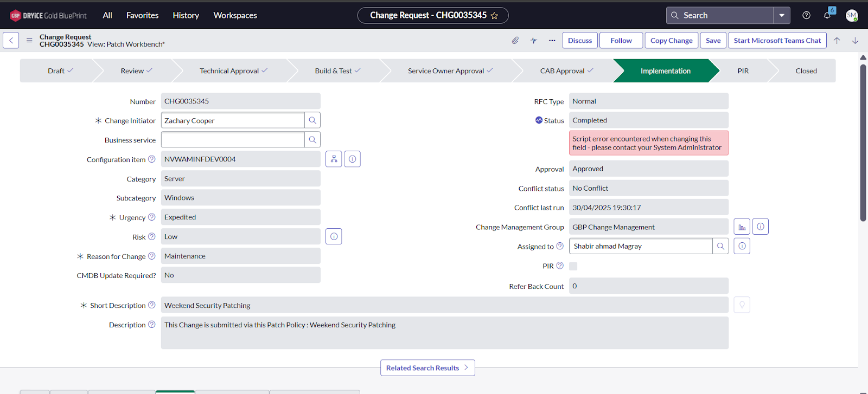
Task: Click the vertical page scrollbar
Action: pos(863,143)
